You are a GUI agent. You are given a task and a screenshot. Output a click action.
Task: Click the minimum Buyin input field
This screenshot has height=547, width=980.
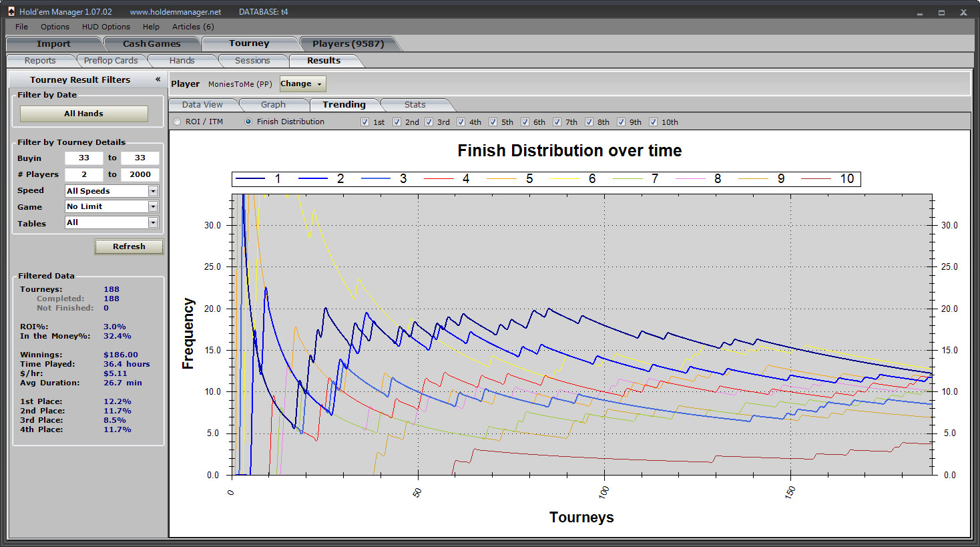(83, 158)
